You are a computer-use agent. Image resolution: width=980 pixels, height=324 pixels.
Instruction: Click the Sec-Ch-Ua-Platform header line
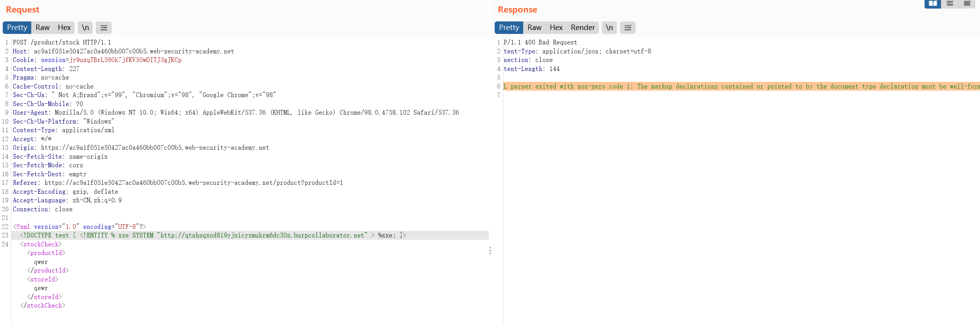[x=64, y=122]
